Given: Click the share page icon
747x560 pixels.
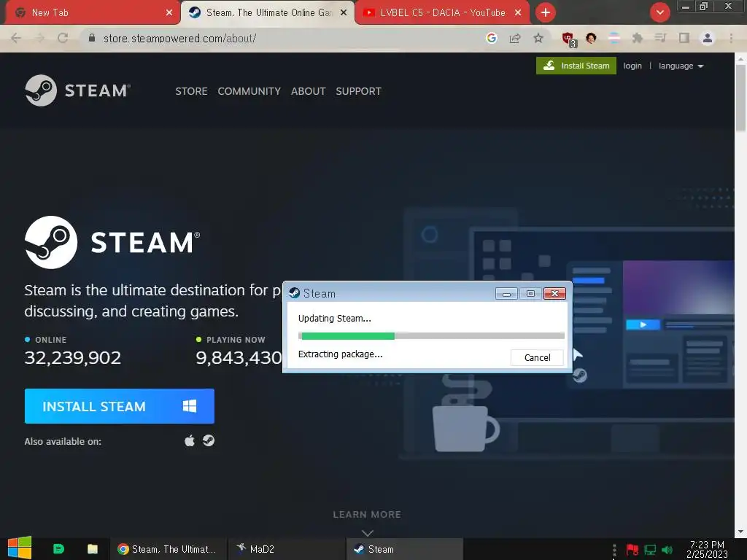Looking at the screenshot, I should pos(515,38).
